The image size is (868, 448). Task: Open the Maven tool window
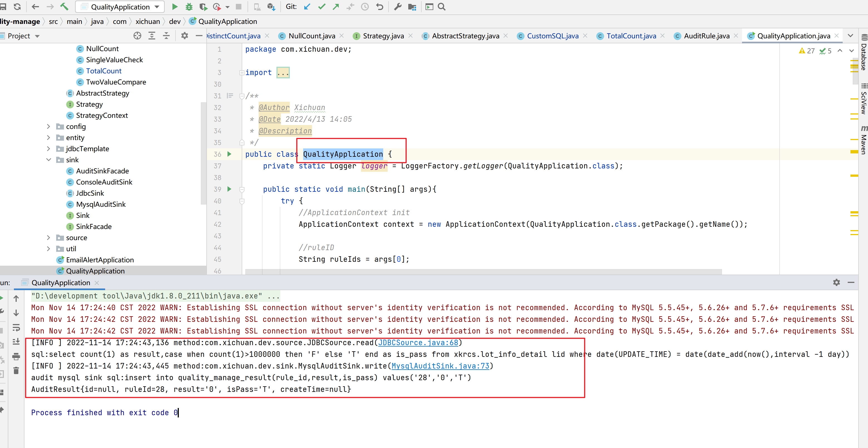click(x=863, y=140)
